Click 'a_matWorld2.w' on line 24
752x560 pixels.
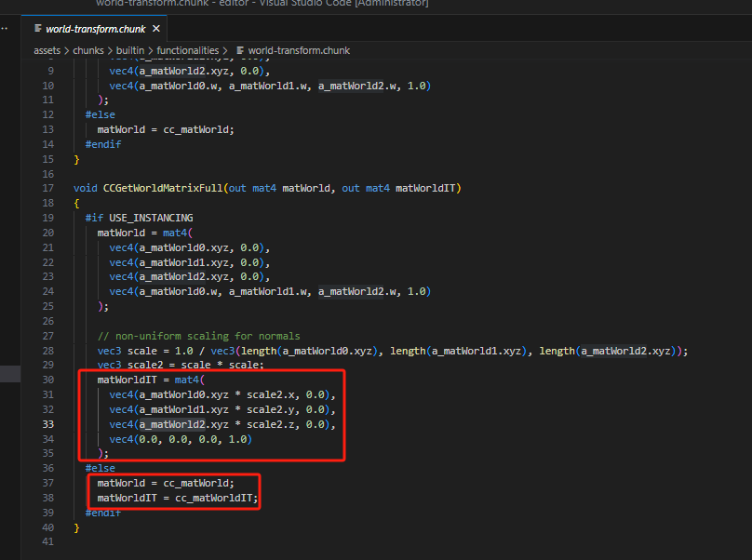point(358,291)
